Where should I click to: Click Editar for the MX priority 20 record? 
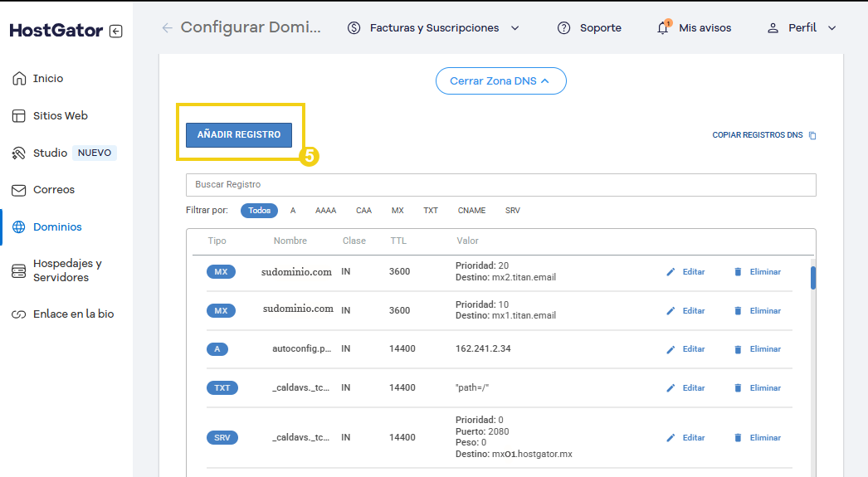[693, 272]
